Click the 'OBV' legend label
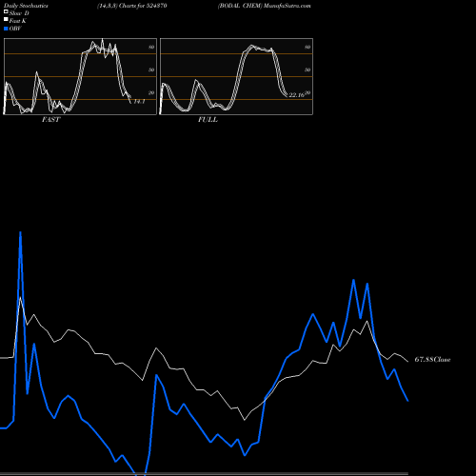The image size is (476, 476). click(x=15, y=29)
